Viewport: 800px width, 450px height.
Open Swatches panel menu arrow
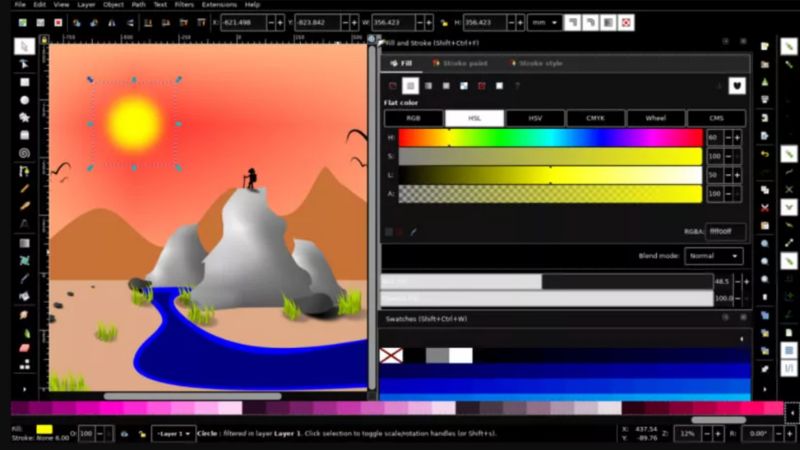741,339
